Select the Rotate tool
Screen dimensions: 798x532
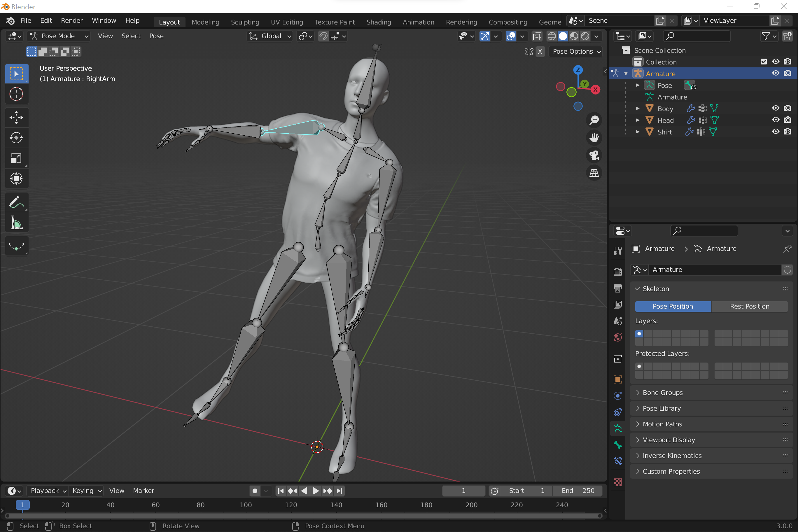point(16,137)
